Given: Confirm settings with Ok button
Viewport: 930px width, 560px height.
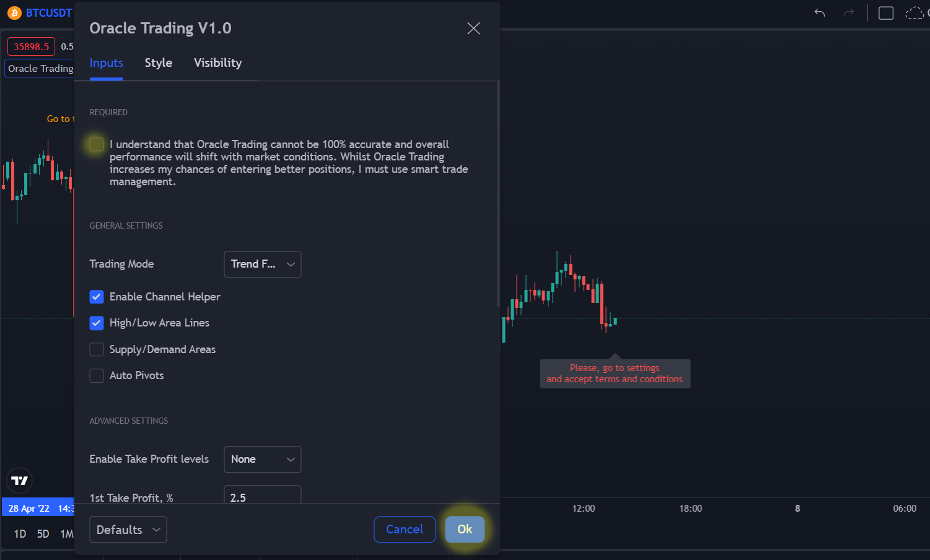Looking at the screenshot, I should [465, 529].
